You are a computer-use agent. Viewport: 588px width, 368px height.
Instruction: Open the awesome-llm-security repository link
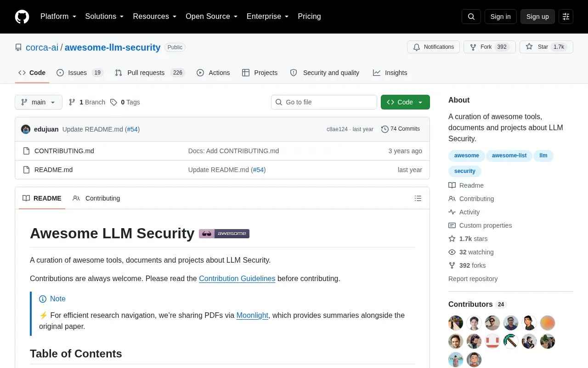113,47
